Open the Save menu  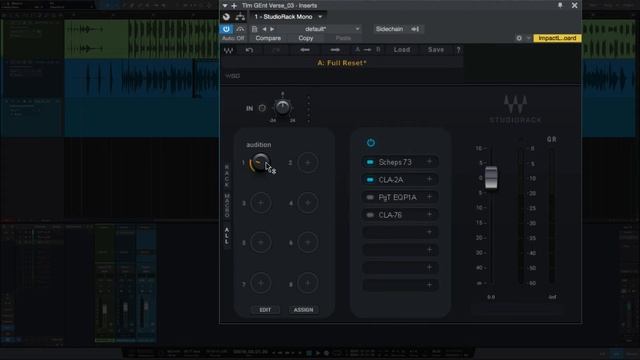click(x=436, y=50)
